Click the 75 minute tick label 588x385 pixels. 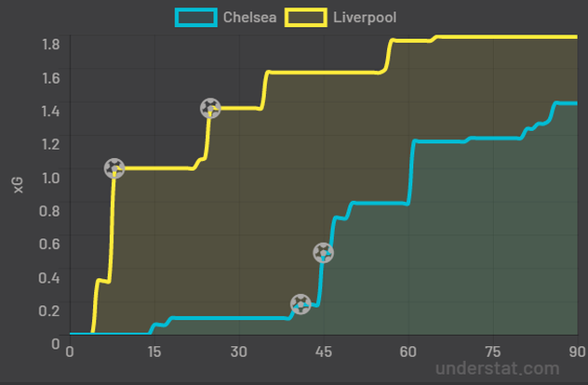(x=493, y=352)
